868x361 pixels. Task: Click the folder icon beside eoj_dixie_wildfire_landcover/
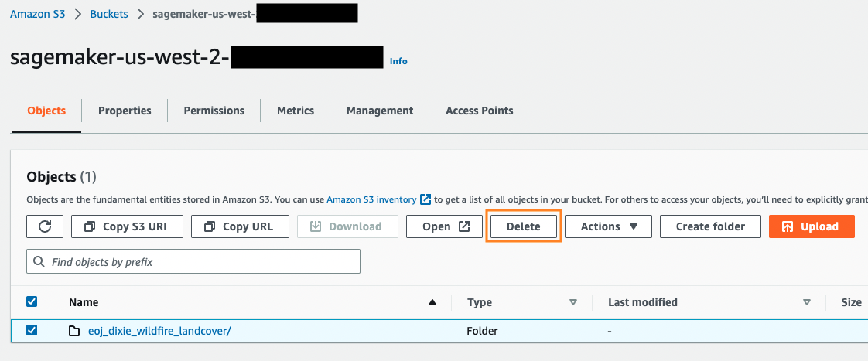74,331
